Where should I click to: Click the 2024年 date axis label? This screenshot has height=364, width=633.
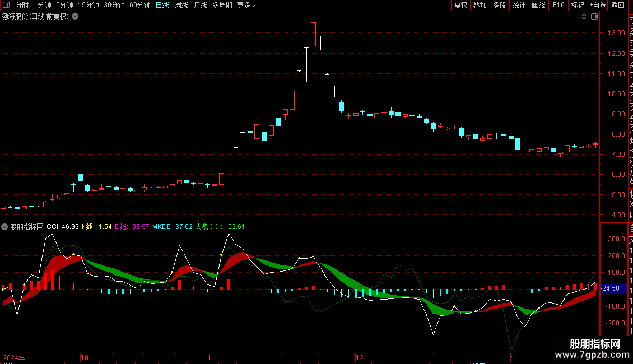pos(14,357)
